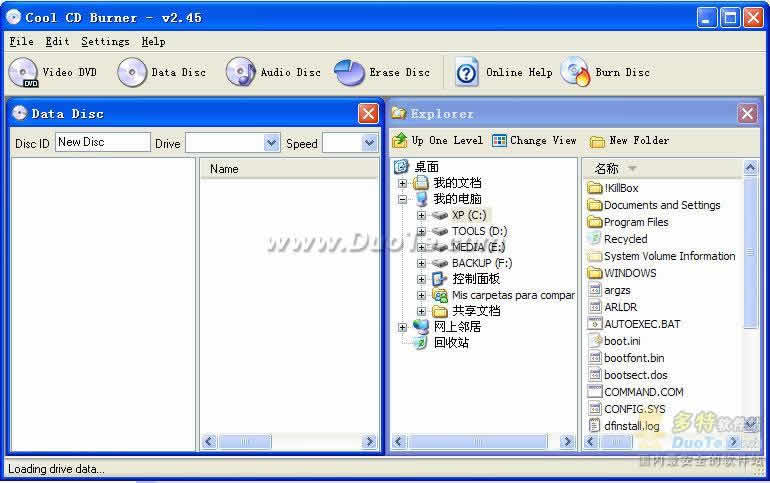
Task: Sort by 名称 column header
Action: (x=662, y=169)
